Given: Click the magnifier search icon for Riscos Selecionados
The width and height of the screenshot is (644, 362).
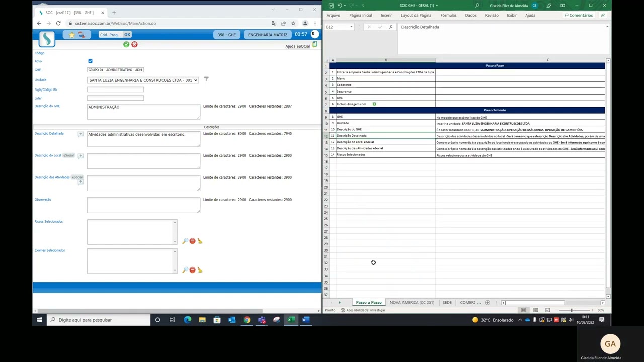Looking at the screenshot, I should pyautogui.click(x=185, y=241).
